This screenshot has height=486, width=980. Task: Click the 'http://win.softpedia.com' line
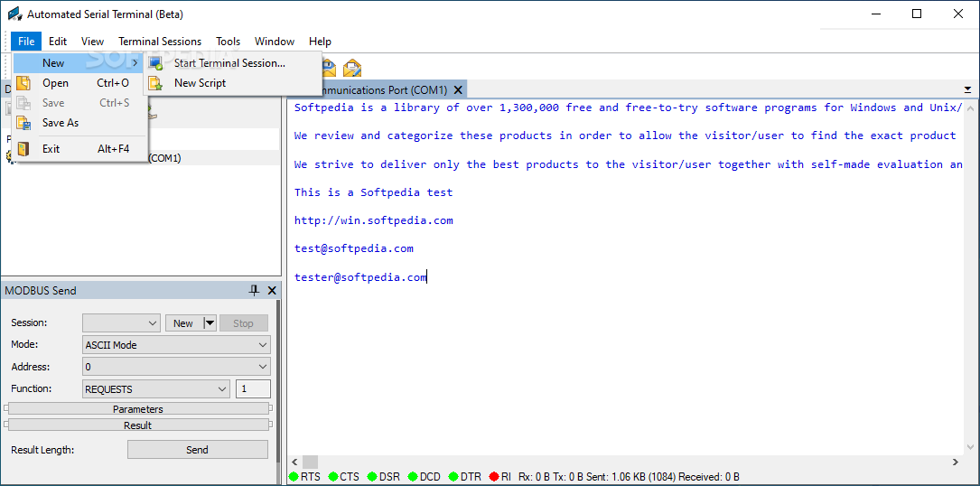(373, 220)
